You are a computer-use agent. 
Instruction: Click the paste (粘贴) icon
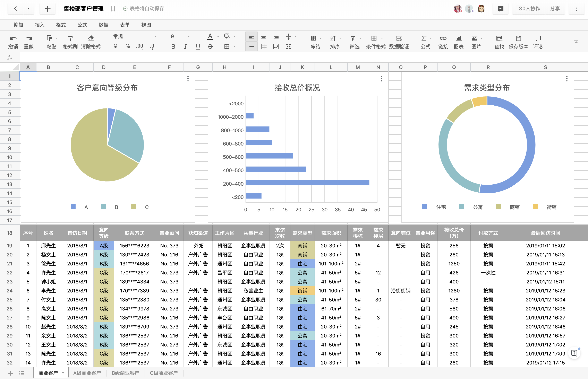pos(50,38)
